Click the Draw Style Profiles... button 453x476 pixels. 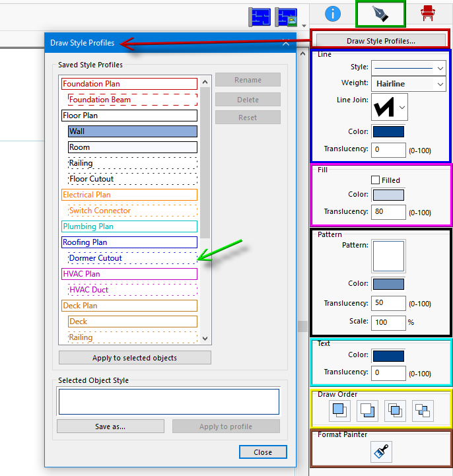[x=381, y=41]
